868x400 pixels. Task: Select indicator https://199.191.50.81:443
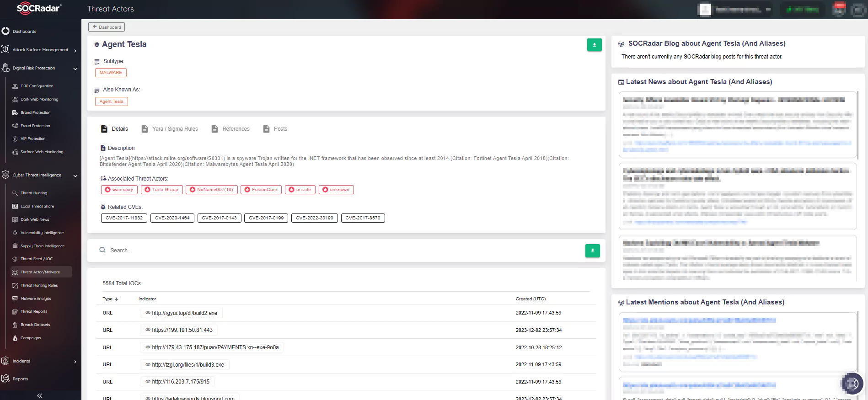179,330
